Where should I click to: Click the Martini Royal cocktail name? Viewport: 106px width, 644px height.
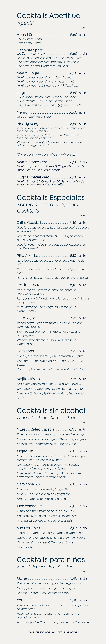28,73
